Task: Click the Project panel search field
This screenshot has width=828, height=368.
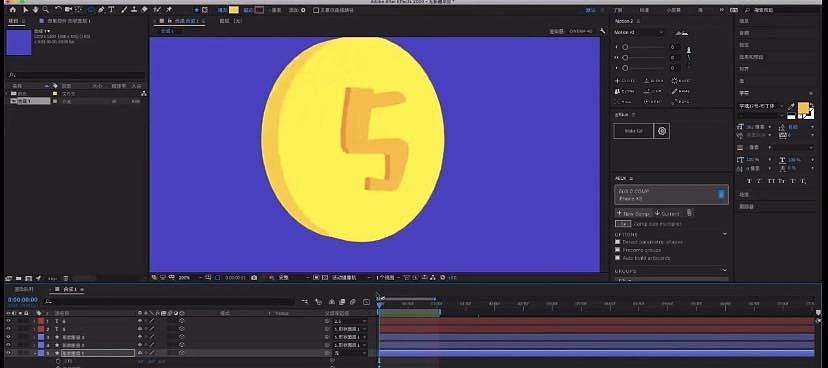Action: coord(76,76)
